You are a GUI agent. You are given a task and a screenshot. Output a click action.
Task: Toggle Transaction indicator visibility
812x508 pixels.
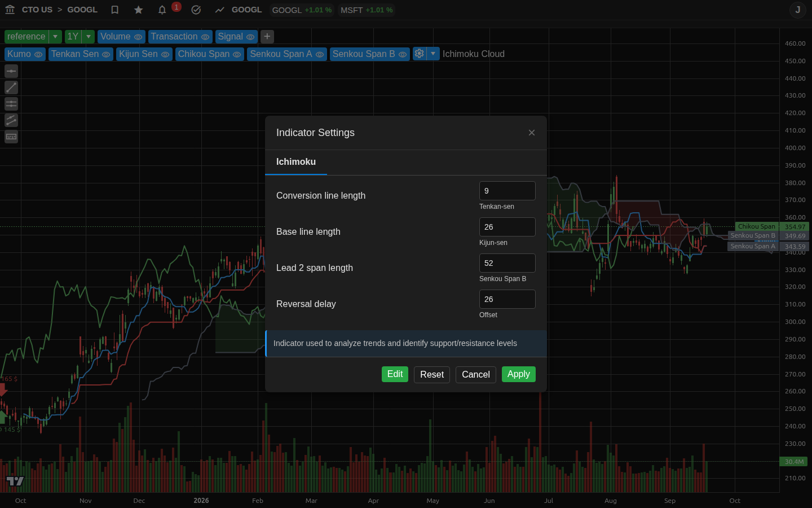(205, 37)
